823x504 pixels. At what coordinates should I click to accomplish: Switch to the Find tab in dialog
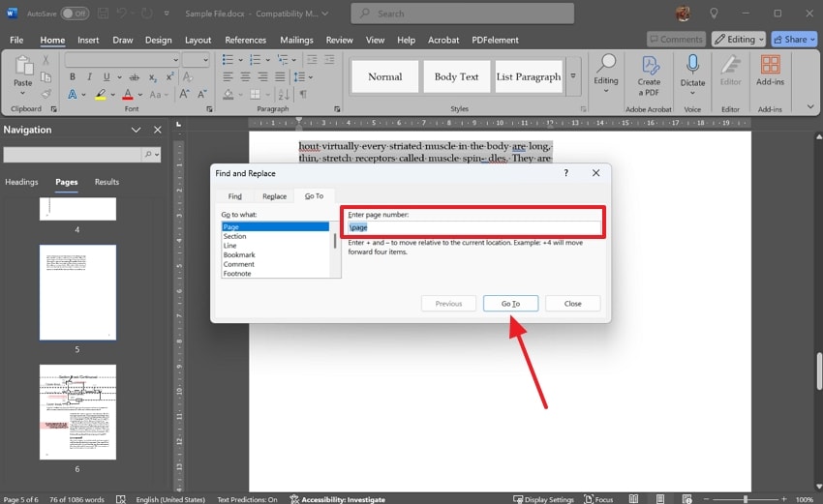point(234,196)
